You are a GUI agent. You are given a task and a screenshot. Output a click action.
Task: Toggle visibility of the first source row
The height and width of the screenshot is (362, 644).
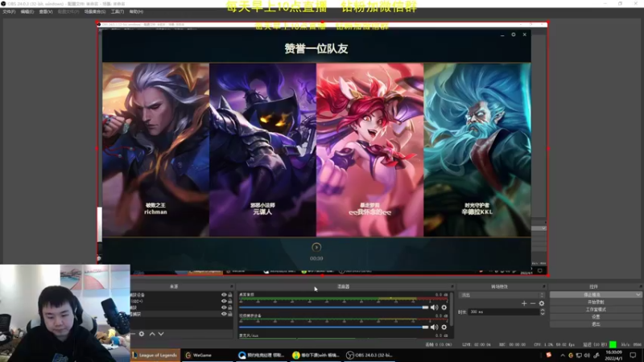pos(224,294)
